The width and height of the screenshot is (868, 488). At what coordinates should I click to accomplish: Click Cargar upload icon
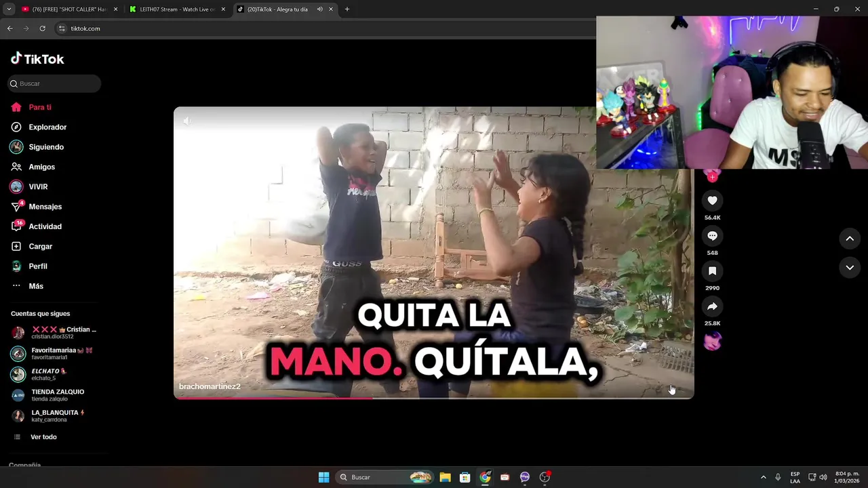16,246
